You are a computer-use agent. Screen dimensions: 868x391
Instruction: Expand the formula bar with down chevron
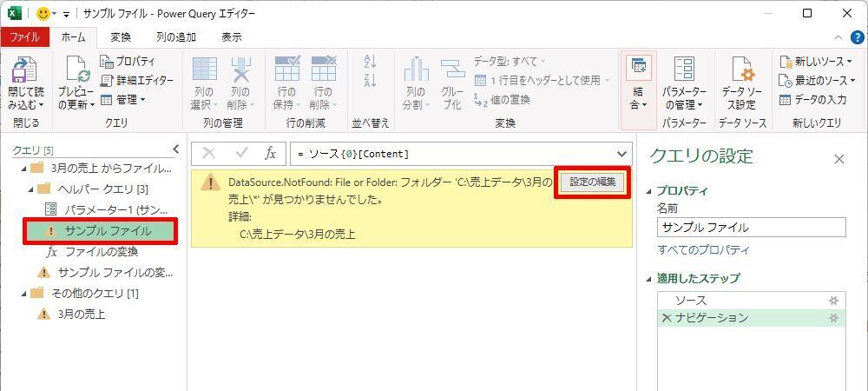click(x=621, y=154)
